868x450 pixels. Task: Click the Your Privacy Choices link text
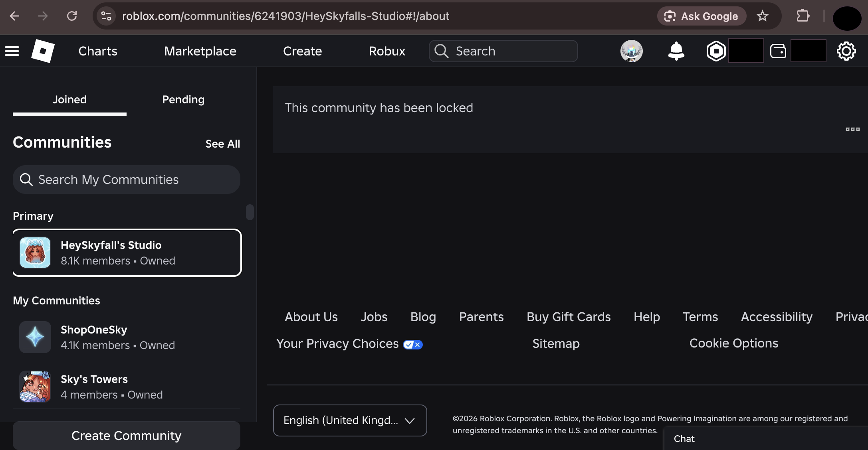point(337,343)
